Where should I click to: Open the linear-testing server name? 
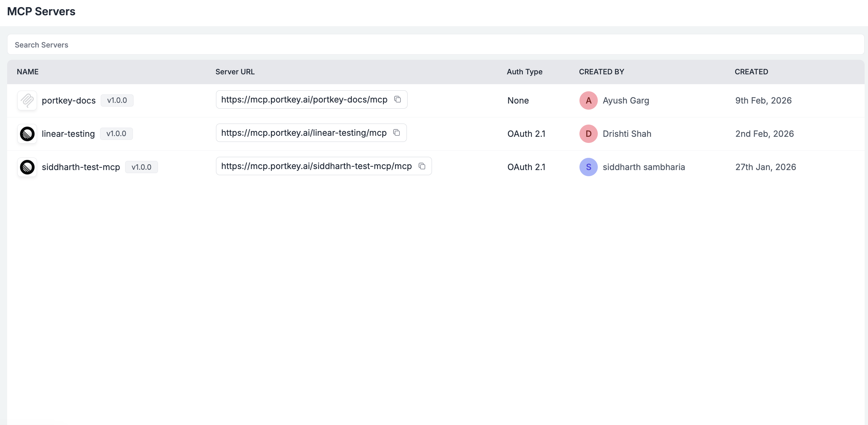pyautogui.click(x=68, y=134)
